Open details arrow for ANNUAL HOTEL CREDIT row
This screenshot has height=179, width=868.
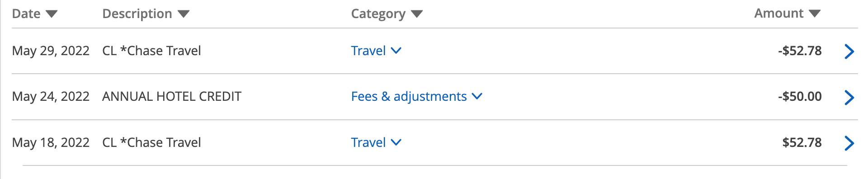849,97
